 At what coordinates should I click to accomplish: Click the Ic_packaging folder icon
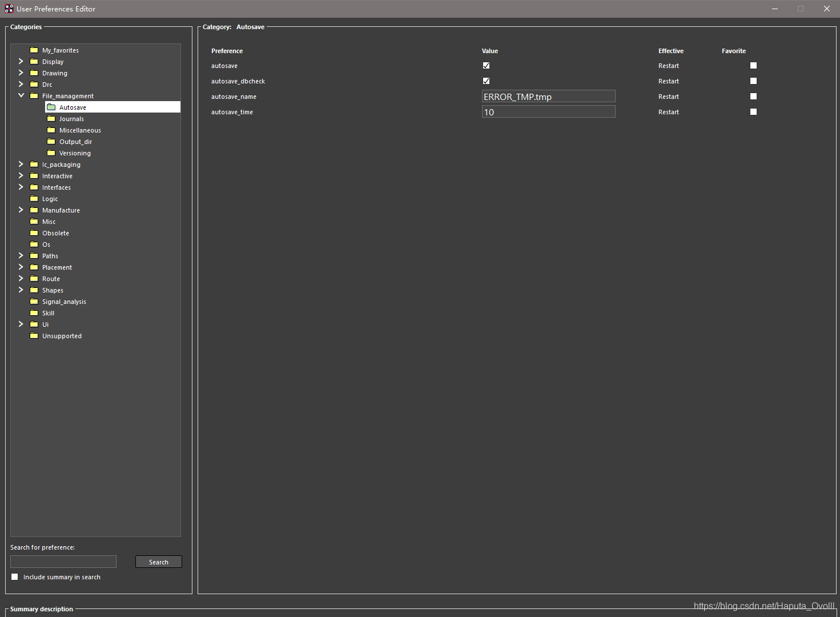(34, 165)
